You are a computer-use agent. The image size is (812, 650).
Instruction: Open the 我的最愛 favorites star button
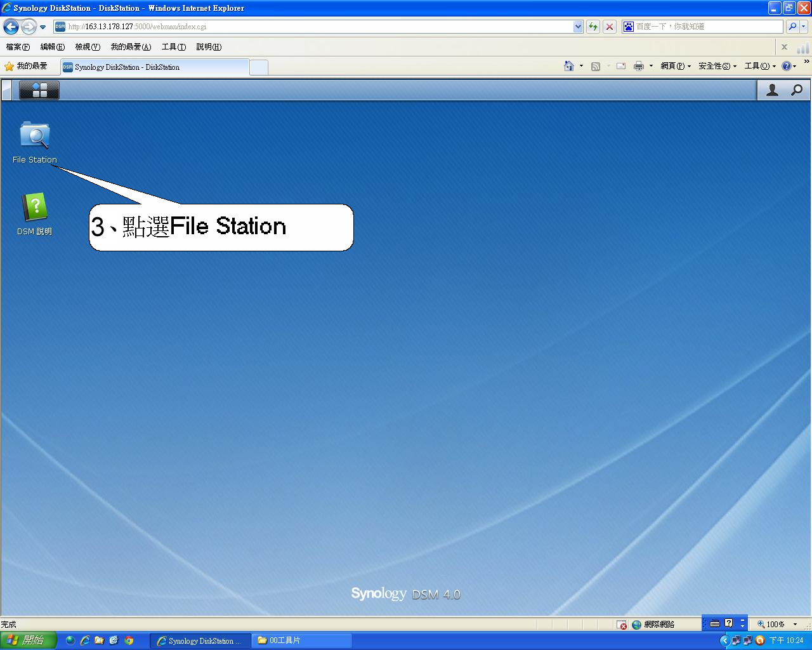(26, 66)
